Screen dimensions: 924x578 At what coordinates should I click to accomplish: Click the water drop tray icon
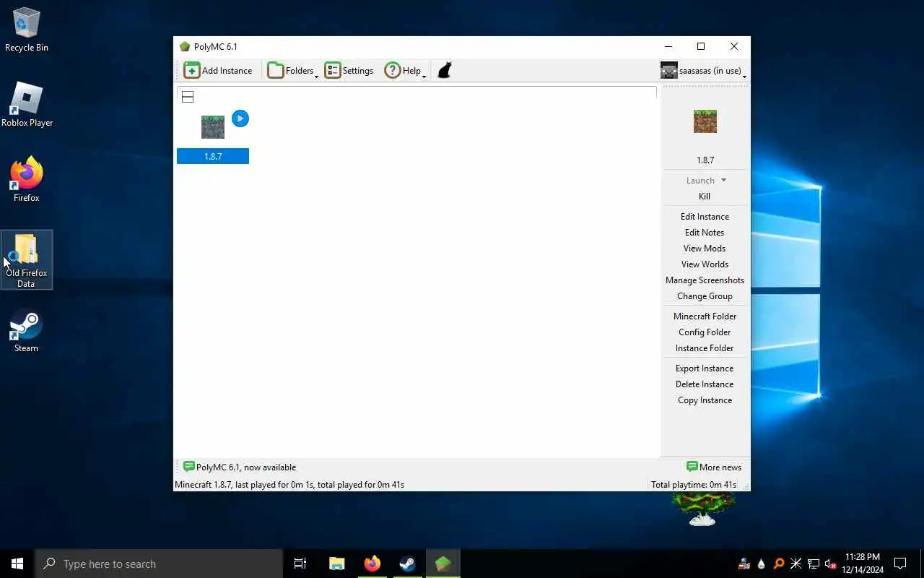click(761, 564)
